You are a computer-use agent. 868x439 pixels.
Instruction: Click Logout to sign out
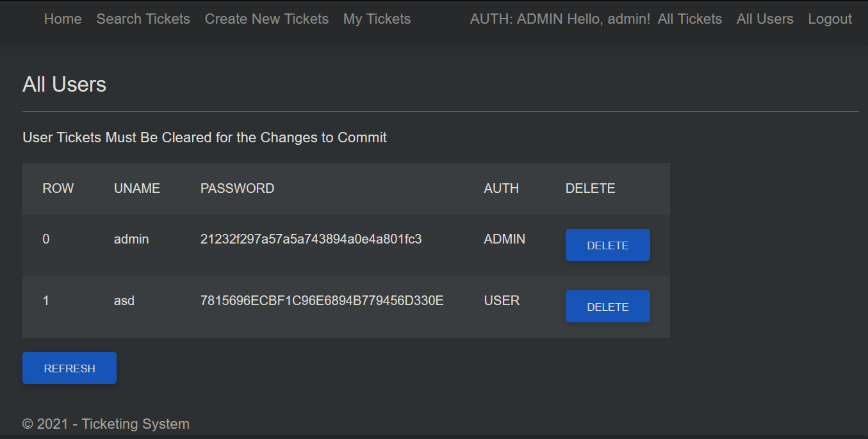830,19
